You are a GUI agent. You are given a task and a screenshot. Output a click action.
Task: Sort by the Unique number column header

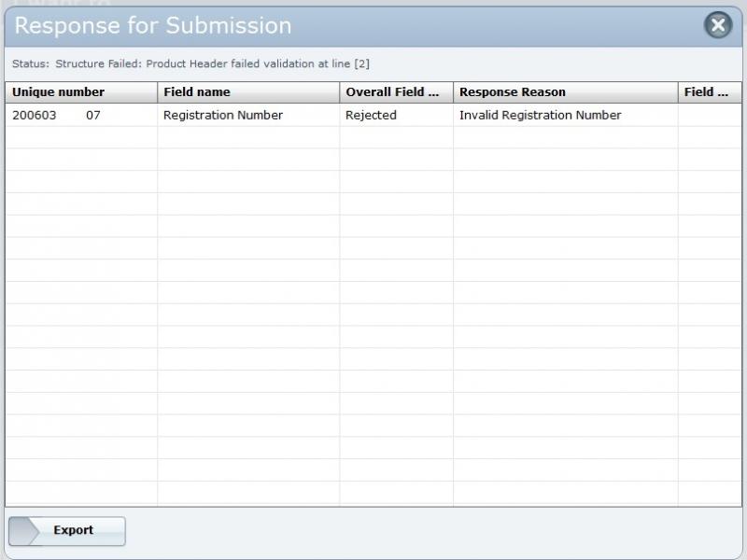[58, 92]
